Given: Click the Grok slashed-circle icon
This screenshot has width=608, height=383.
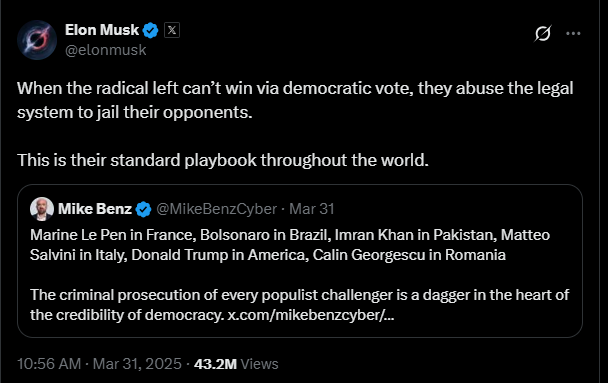Looking at the screenshot, I should 543,33.
